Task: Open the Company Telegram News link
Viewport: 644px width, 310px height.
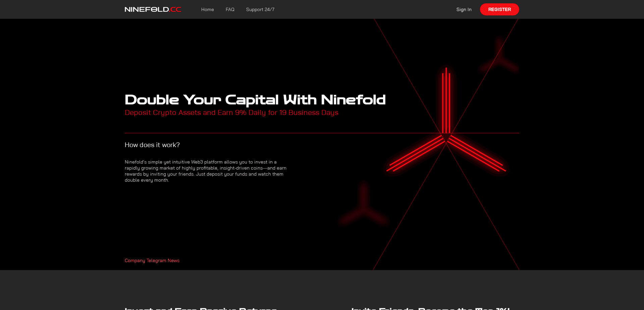Action: click(x=152, y=260)
